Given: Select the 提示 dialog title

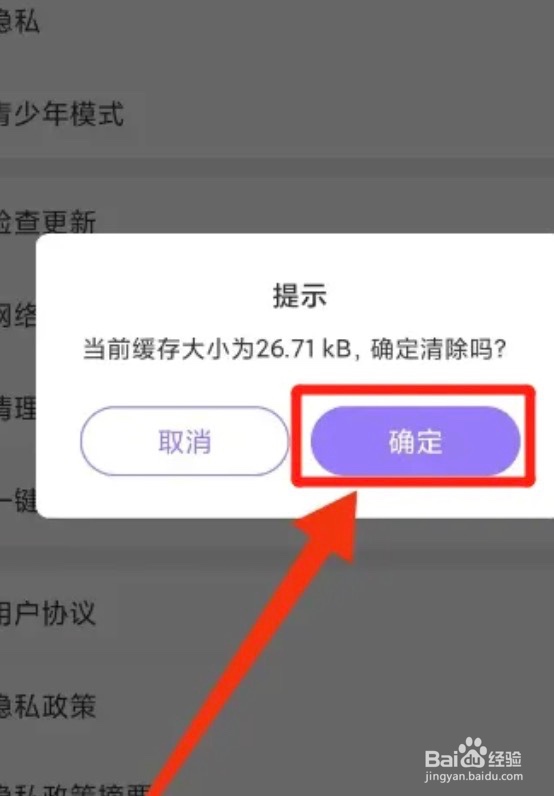Looking at the screenshot, I should 300,295.
